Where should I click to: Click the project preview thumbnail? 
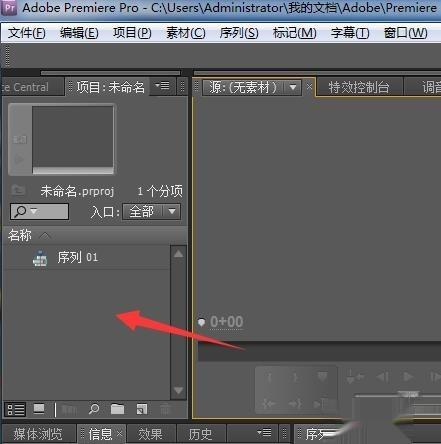point(73,139)
